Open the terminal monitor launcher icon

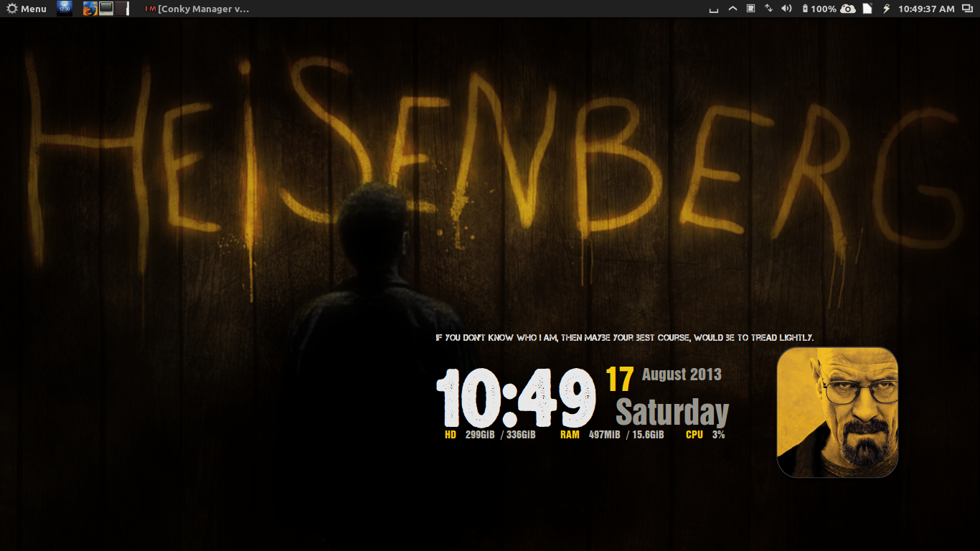coord(106,9)
